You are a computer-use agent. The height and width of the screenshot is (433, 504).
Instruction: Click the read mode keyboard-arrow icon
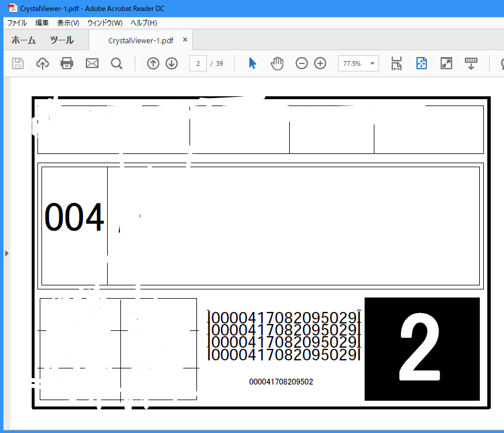coord(471,63)
